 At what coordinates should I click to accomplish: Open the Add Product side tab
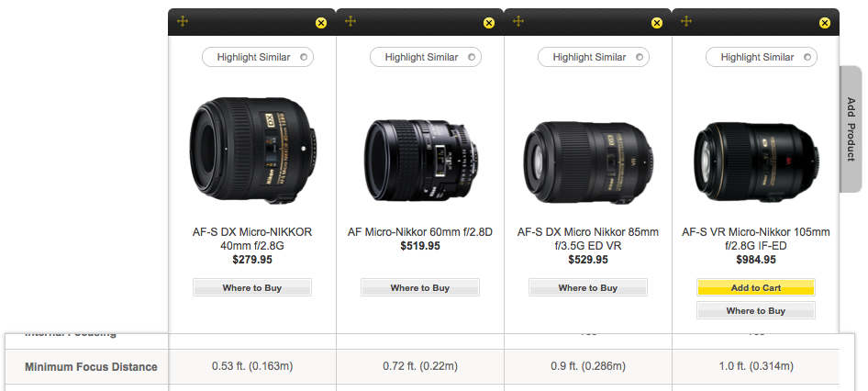pos(851,129)
